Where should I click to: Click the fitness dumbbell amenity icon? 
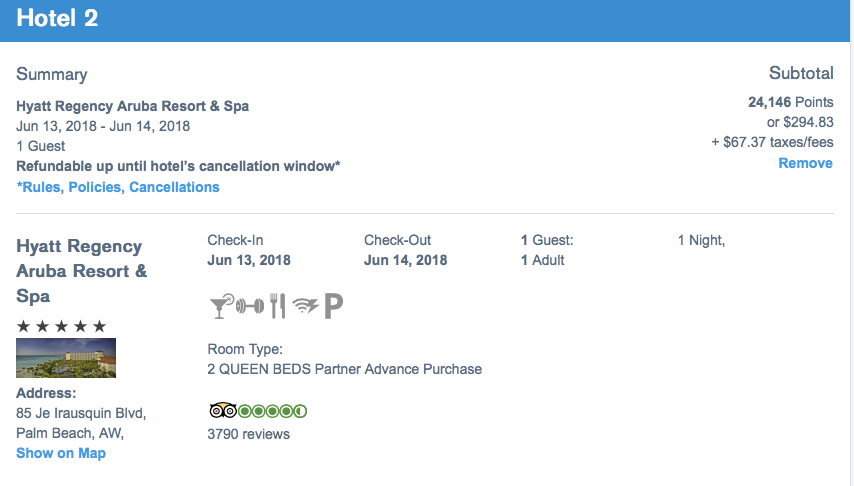click(250, 306)
